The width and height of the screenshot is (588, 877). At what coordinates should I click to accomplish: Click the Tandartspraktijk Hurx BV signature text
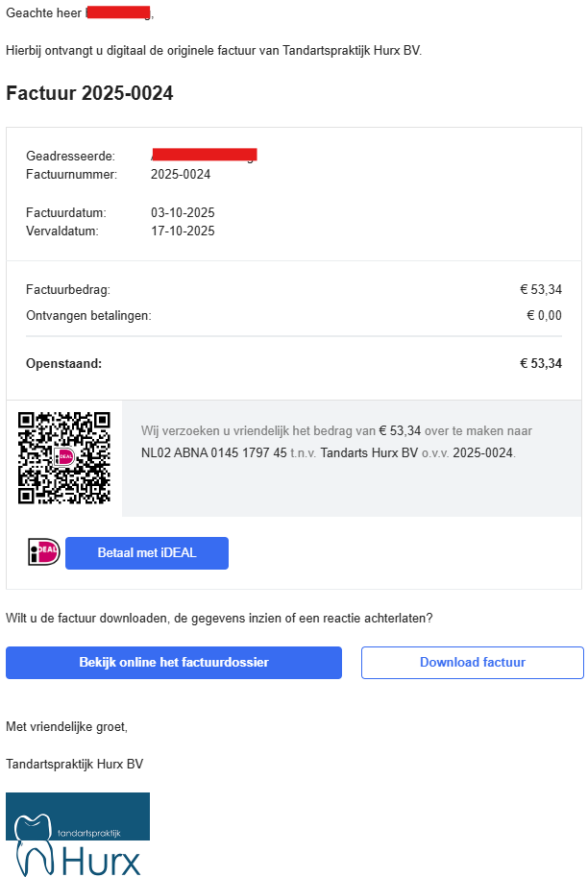point(74,764)
